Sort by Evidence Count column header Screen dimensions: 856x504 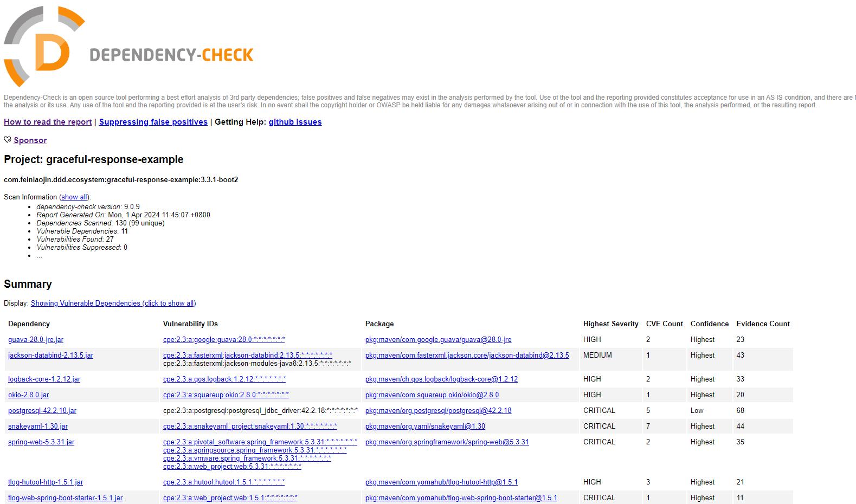(x=763, y=324)
